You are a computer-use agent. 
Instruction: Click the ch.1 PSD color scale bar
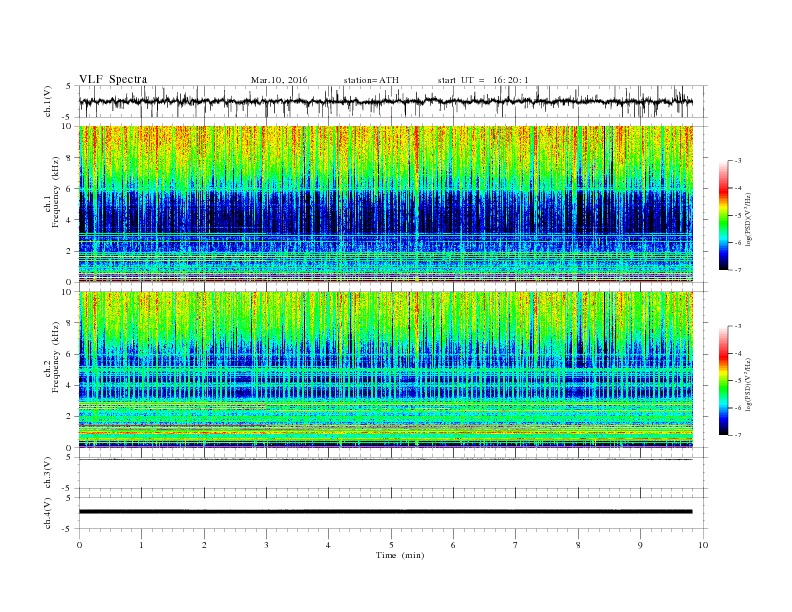point(723,215)
